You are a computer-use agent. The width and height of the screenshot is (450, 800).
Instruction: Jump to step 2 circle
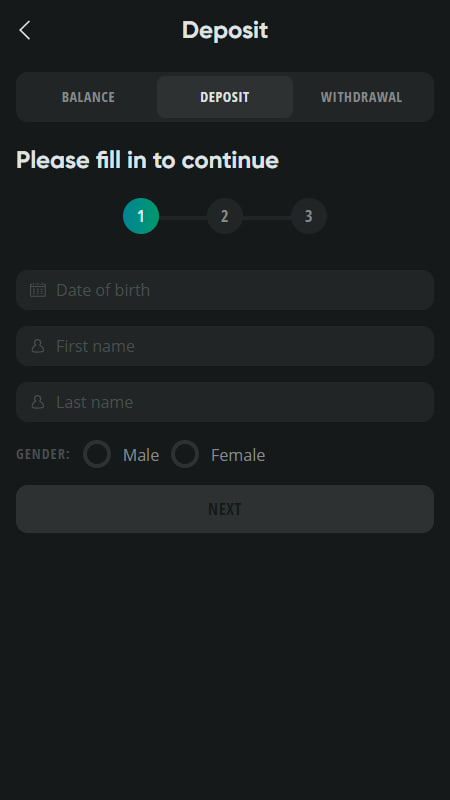[x=224, y=216]
